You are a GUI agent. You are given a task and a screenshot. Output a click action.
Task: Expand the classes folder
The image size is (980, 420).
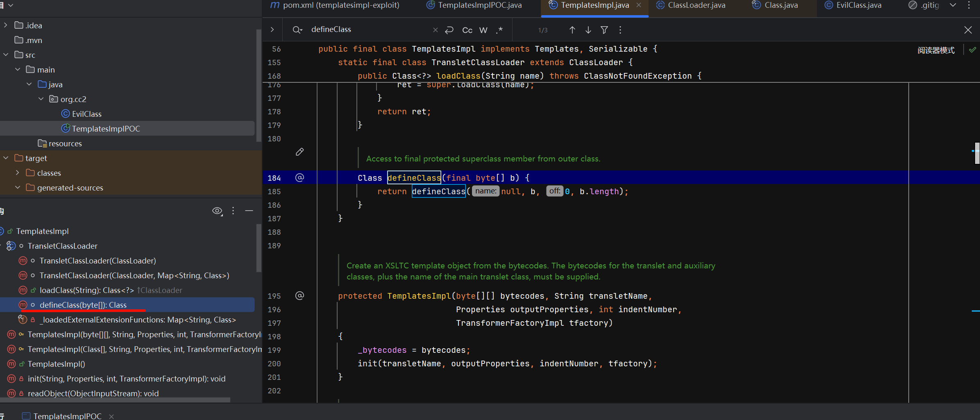tap(18, 173)
